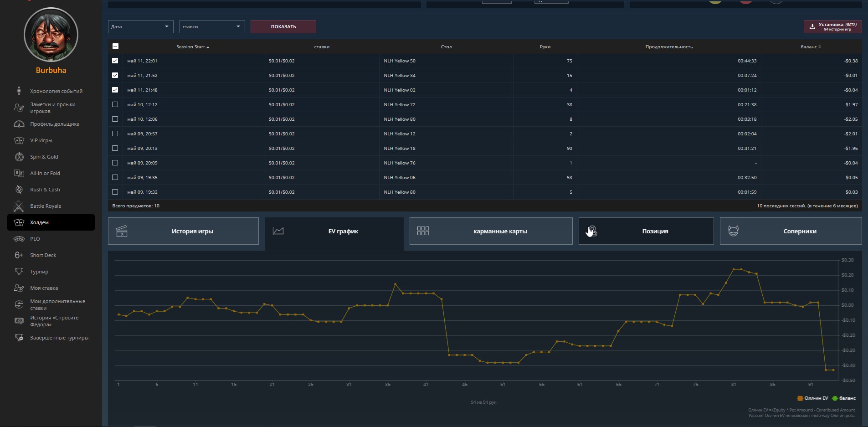The image size is (868, 427).
Task: Check the май 09, 19:32 session
Action: pyautogui.click(x=115, y=192)
